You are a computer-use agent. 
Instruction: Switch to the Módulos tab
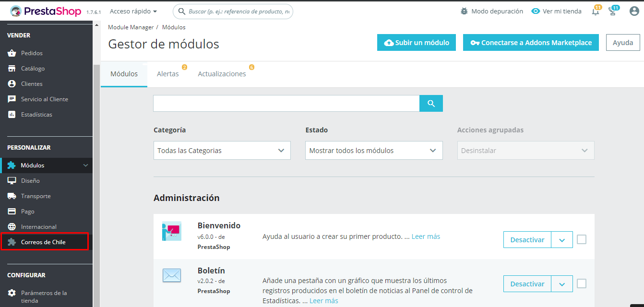point(124,74)
